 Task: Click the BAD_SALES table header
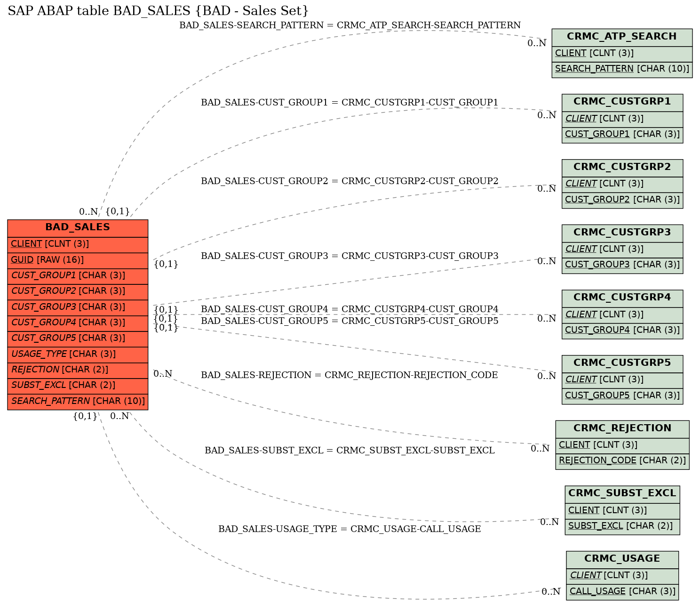click(78, 228)
